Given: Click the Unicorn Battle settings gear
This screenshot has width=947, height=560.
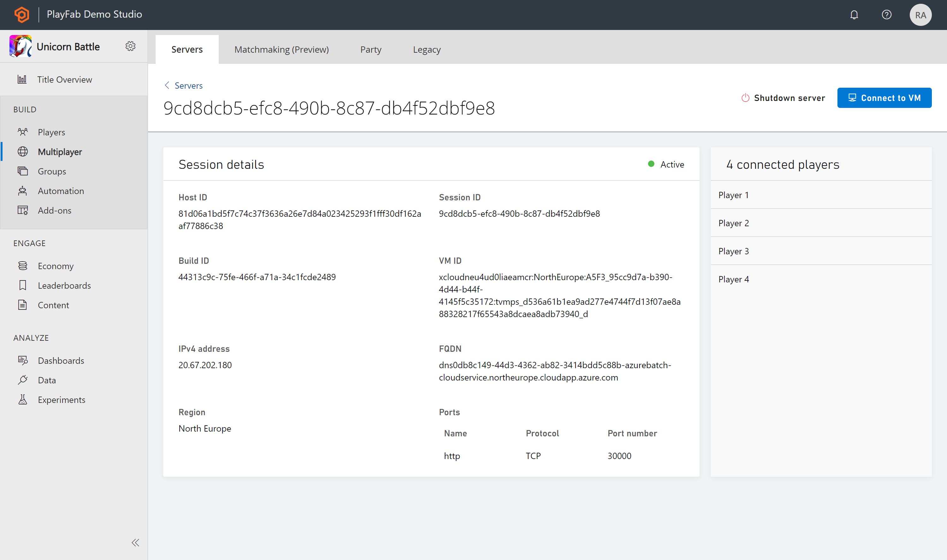Looking at the screenshot, I should click(x=130, y=47).
